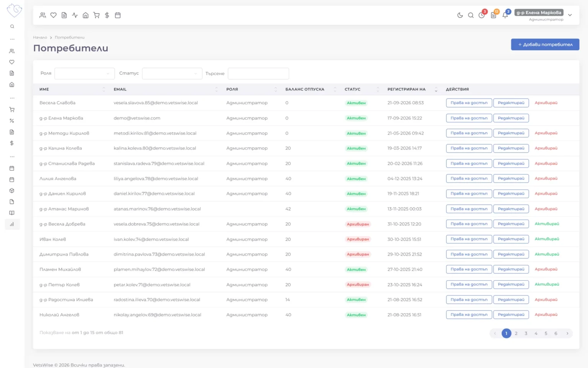This screenshot has height=368, width=588.
Task: Click the next page arrow in pagination
Action: click(x=567, y=333)
